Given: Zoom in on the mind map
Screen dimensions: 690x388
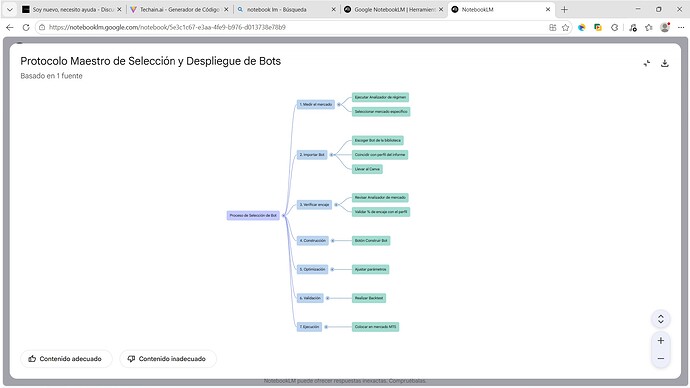Looking at the screenshot, I should 661,340.
